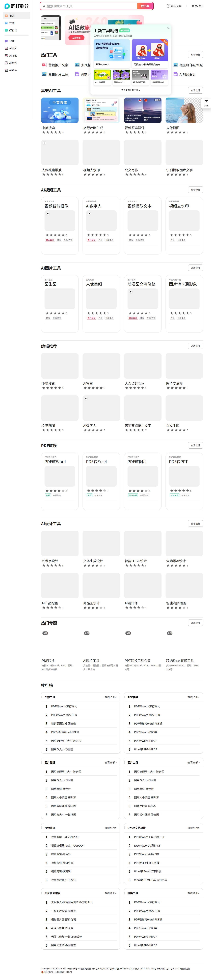The height and width of the screenshot is (980, 211).
Task: Click the 反馈 feedback icon
Action: tap(206, 103)
